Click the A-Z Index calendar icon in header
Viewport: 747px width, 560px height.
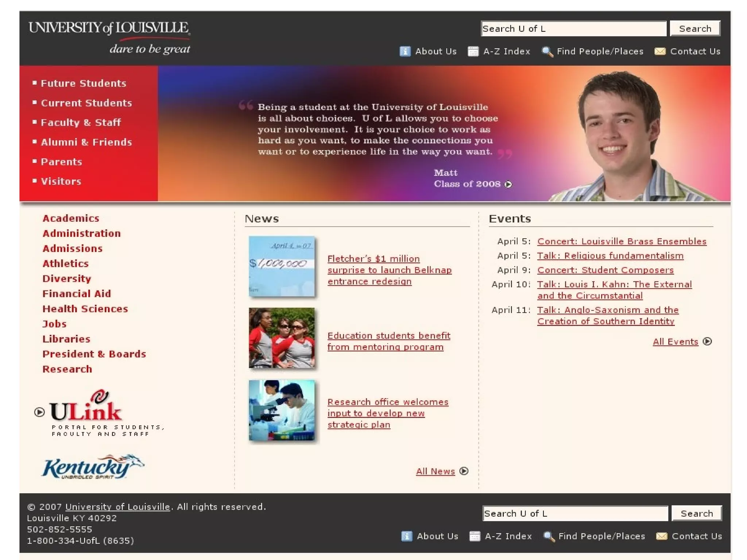coord(473,51)
